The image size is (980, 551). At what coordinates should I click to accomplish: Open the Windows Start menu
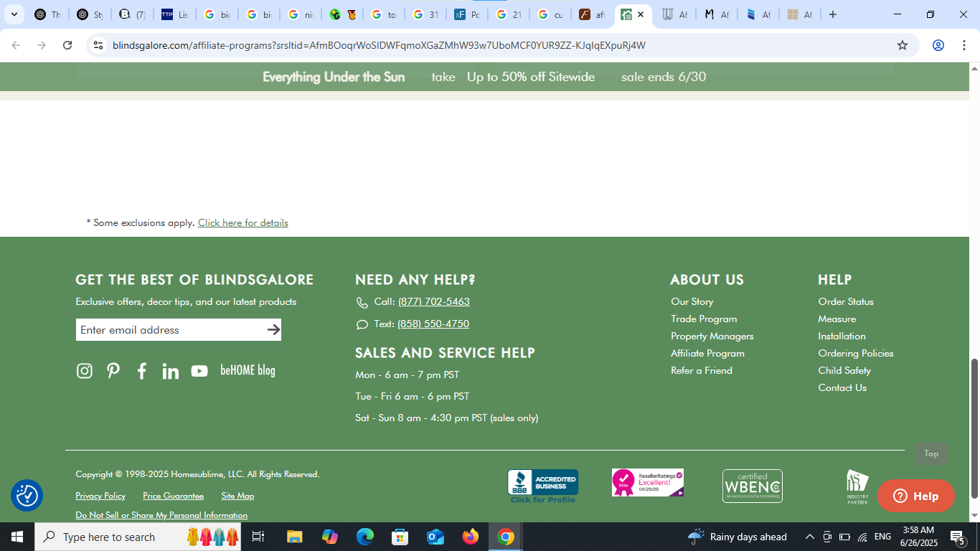coord(17,537)
